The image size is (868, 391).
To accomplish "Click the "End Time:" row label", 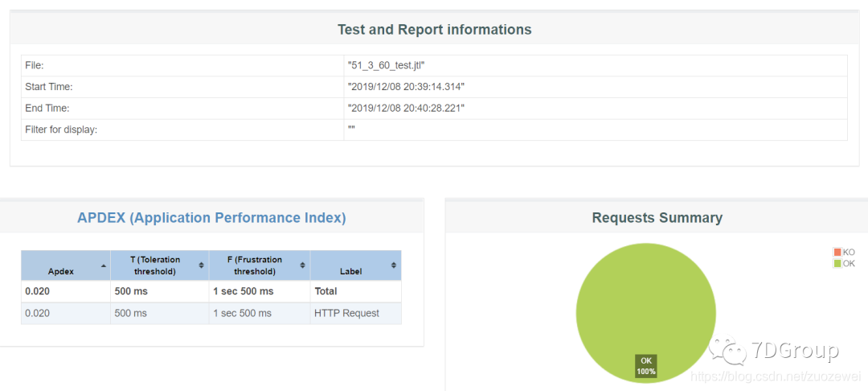I will coord(47,108).
